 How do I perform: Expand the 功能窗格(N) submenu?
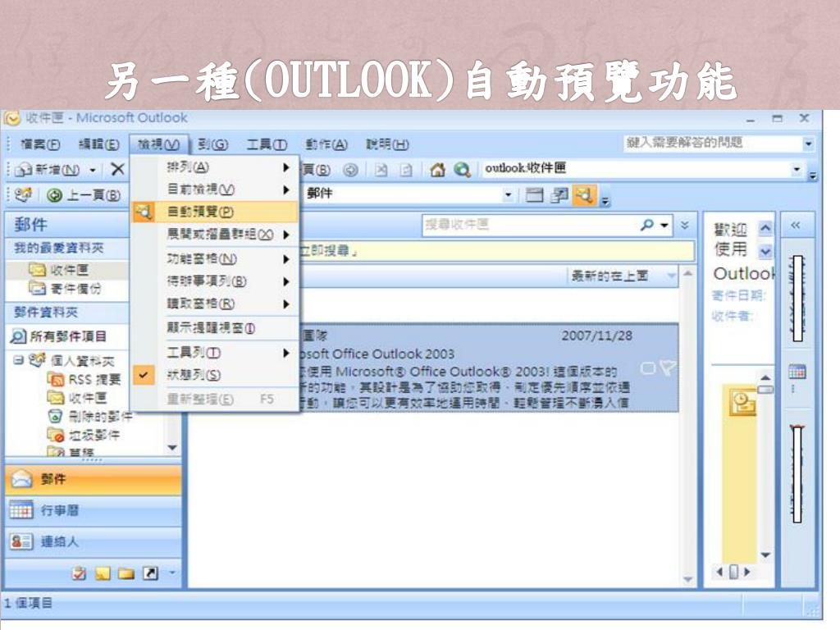(x=215, y=258)
